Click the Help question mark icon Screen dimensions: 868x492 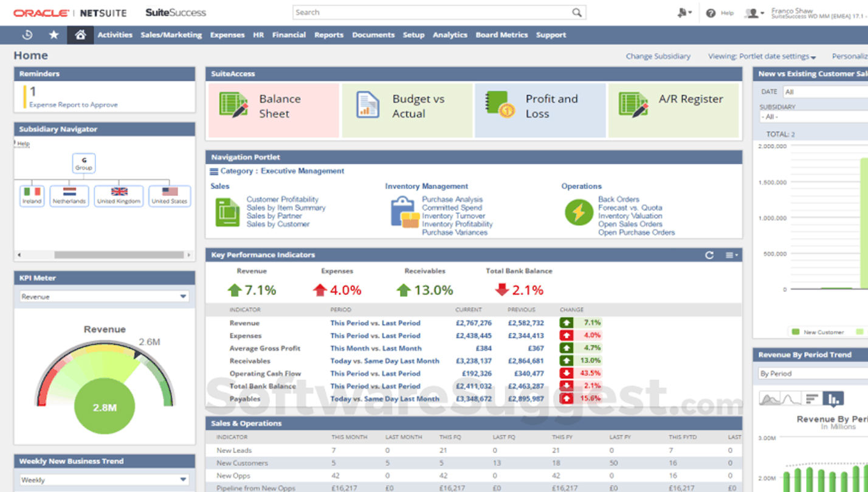(711, 13)
